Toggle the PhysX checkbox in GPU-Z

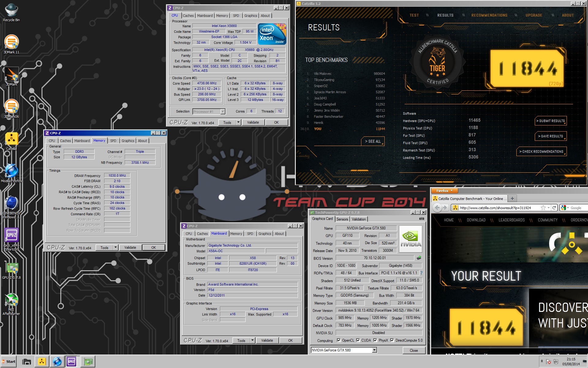tap(375, 340)
